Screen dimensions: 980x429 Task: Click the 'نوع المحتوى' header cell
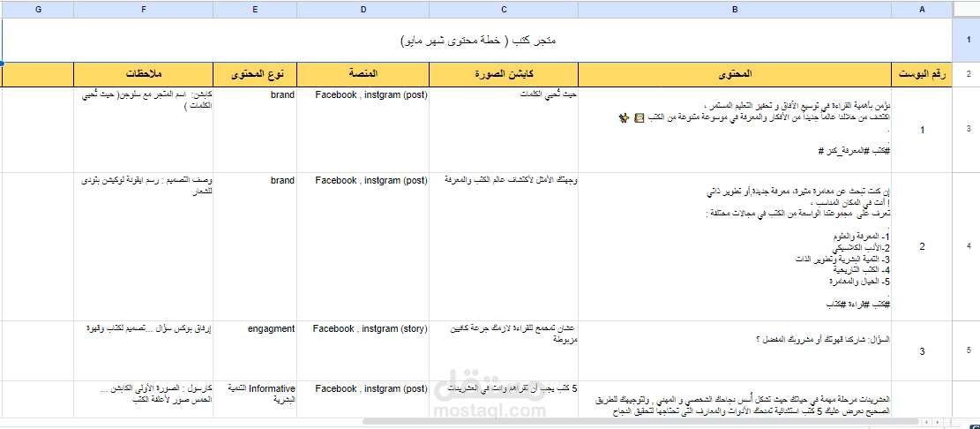tap(255, 74)
